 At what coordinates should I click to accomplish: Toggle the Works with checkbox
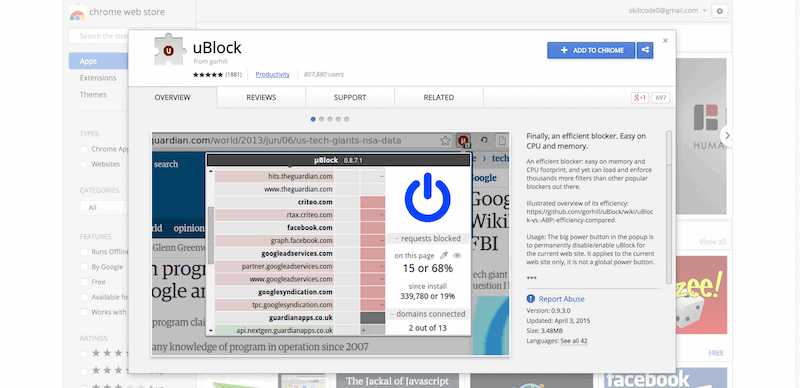click(x=84, y=312)
